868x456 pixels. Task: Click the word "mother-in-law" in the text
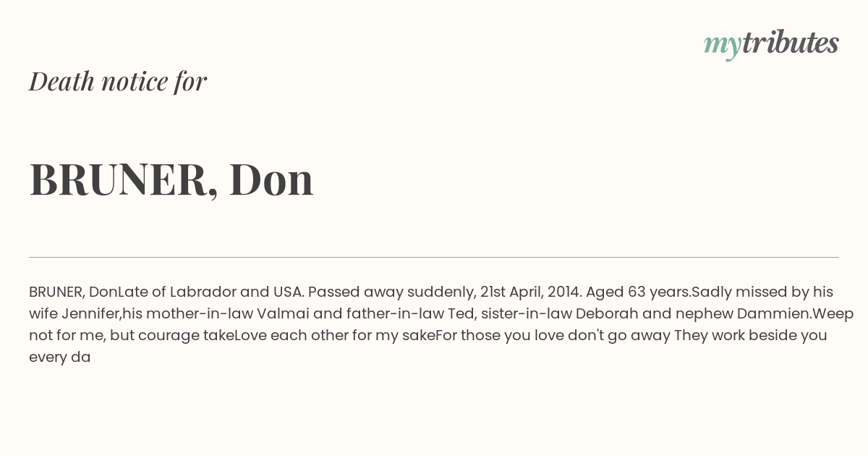(x=199, y=314)
